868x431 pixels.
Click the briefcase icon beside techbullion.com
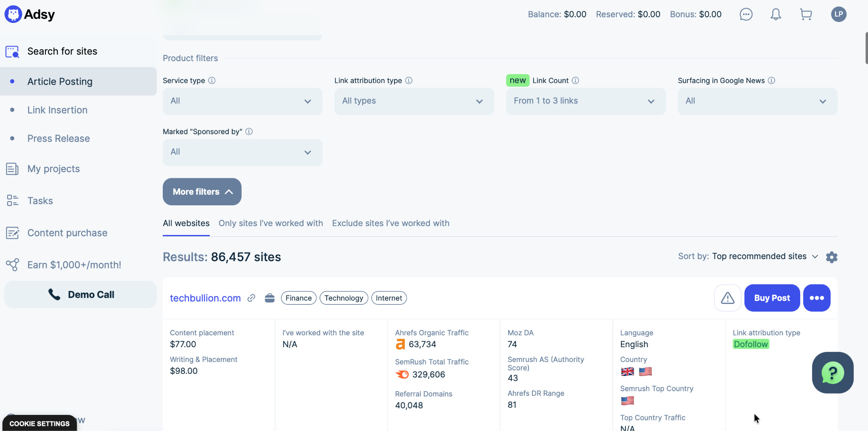(270, 298)
